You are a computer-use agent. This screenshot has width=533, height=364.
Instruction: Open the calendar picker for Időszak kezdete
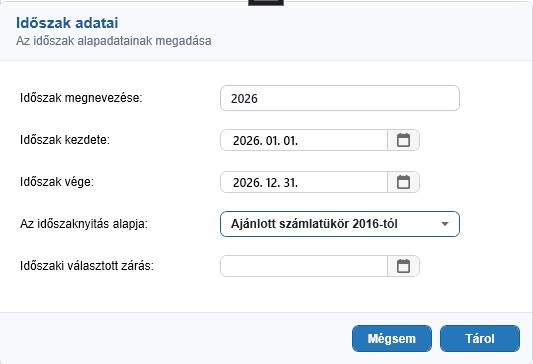click(x=403, y=140)
